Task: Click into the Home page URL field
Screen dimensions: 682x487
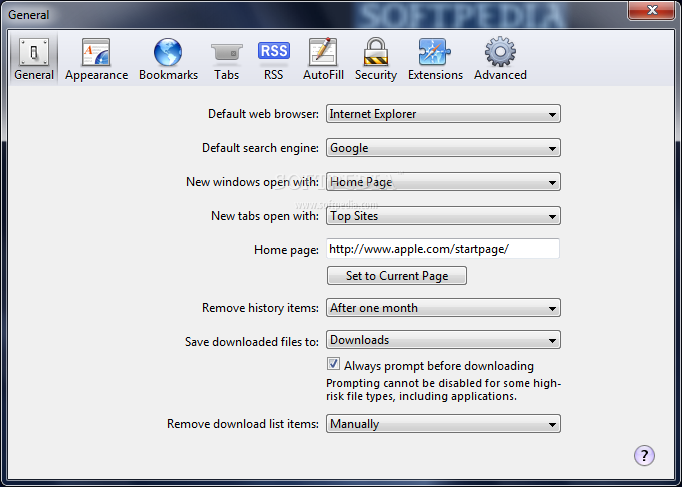Action: pyautogui.click(x=443, y=249)
